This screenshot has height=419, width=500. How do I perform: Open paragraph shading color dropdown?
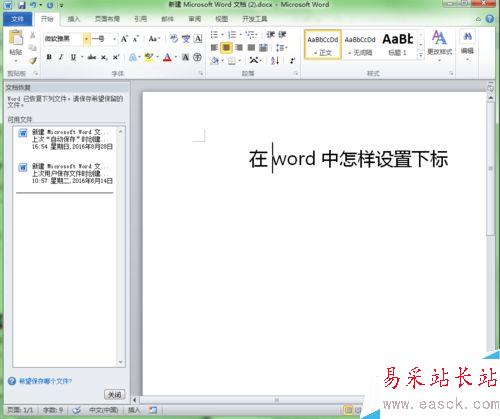223,61
